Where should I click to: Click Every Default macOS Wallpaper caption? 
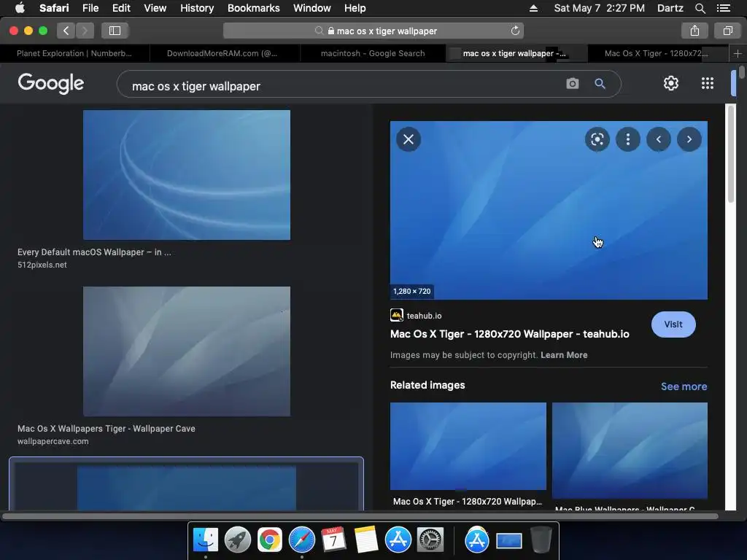tap(94, 252)
